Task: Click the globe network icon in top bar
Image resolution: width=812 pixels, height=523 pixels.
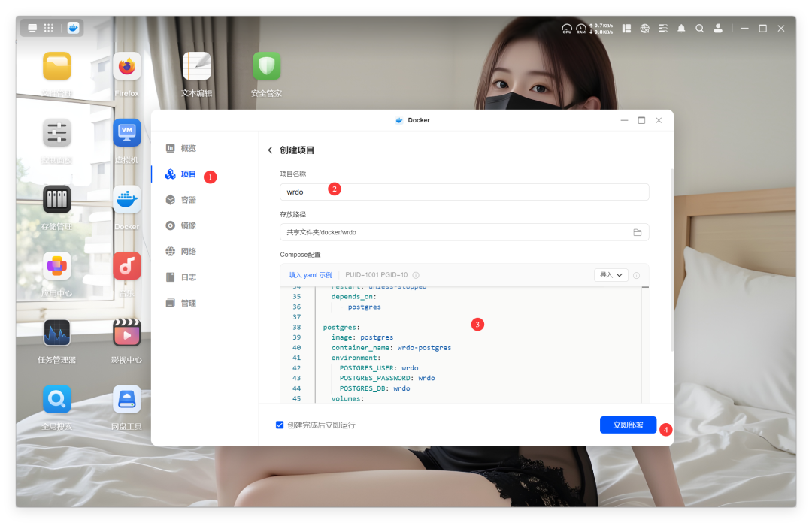Action: tap(645, 29)
